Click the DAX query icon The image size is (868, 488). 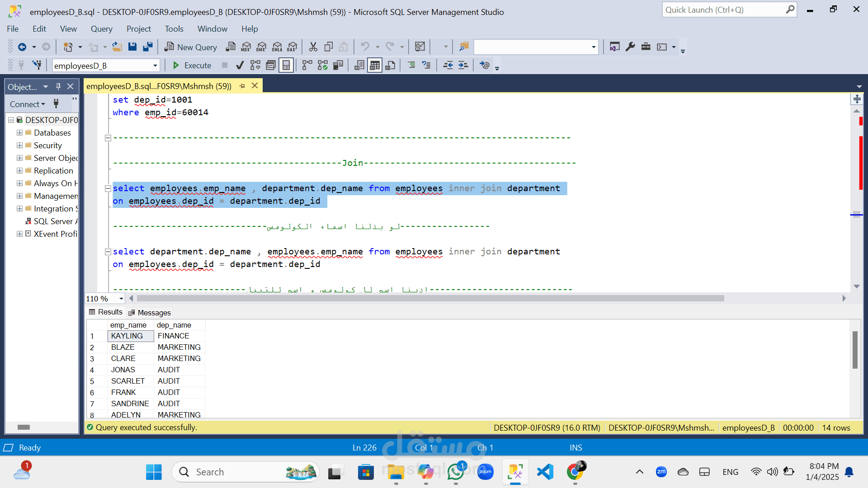pyautogui.click(x=292, y=47)
